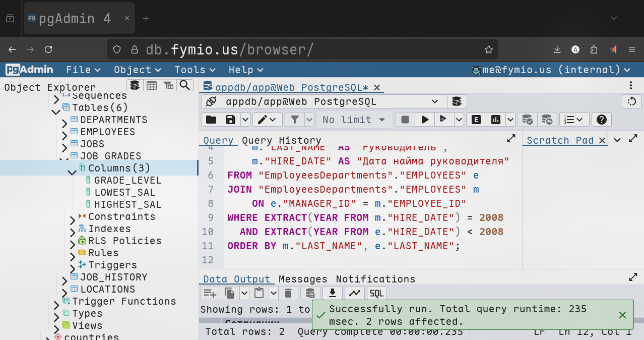Open the Tools menu
Screen dimensions: 644x340
click(x=195, y=70)
